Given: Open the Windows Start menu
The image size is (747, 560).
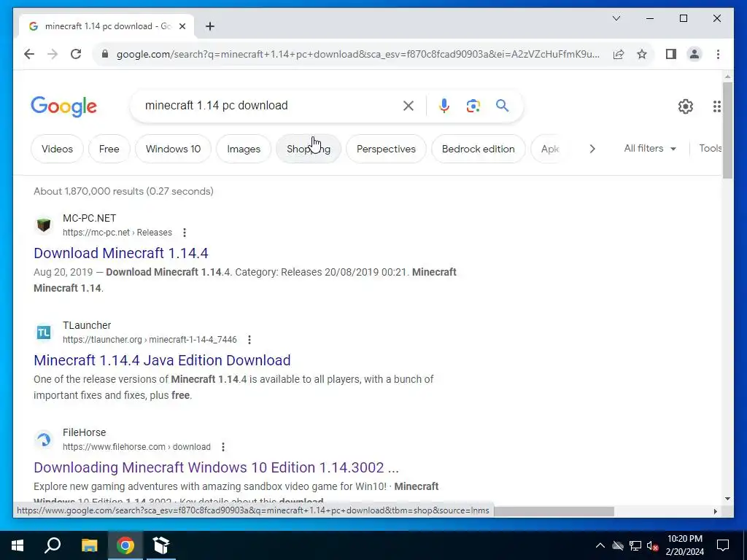Looking at the screenshot, I should pos(18,545).
